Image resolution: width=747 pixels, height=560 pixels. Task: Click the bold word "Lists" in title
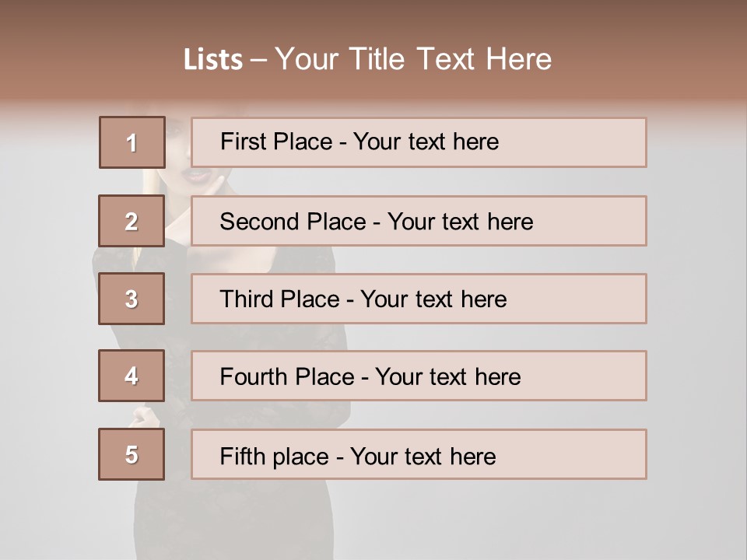point(212,60)
